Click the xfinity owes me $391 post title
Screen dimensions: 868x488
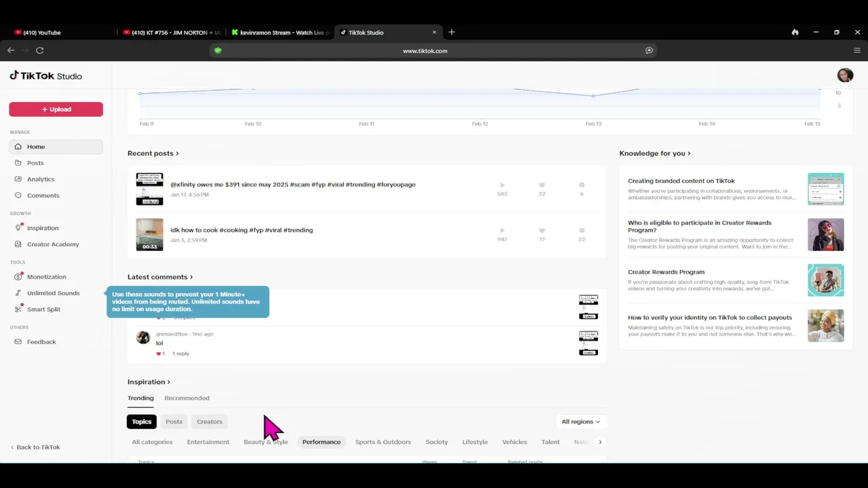click(293, 184)
